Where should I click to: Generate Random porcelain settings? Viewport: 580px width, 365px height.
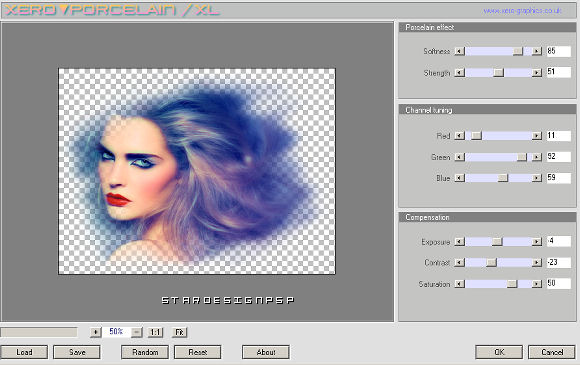click(145, 352)
